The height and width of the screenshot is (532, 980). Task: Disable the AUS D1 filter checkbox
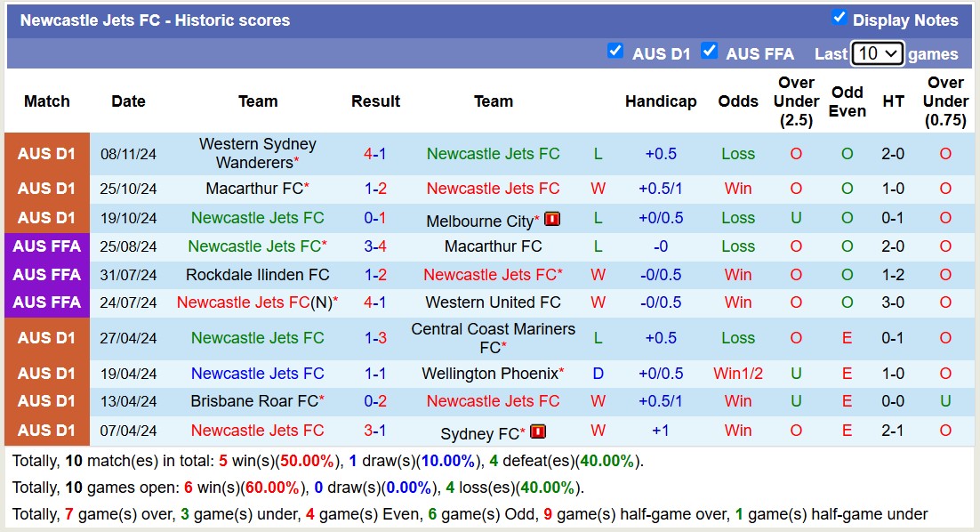pyautogui.click(x=616, y=52)
